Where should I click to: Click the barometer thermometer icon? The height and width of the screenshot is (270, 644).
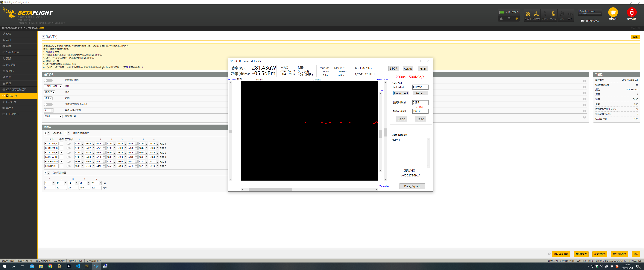(553, 14)
